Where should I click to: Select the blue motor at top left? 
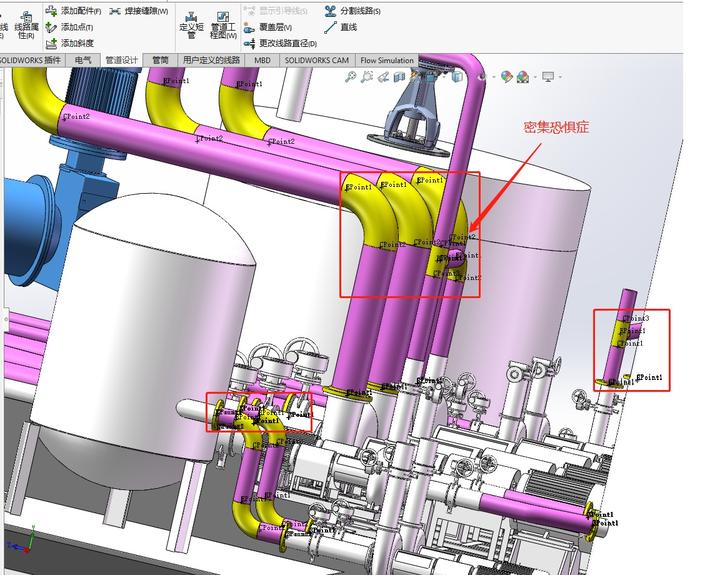click(102, 90)
